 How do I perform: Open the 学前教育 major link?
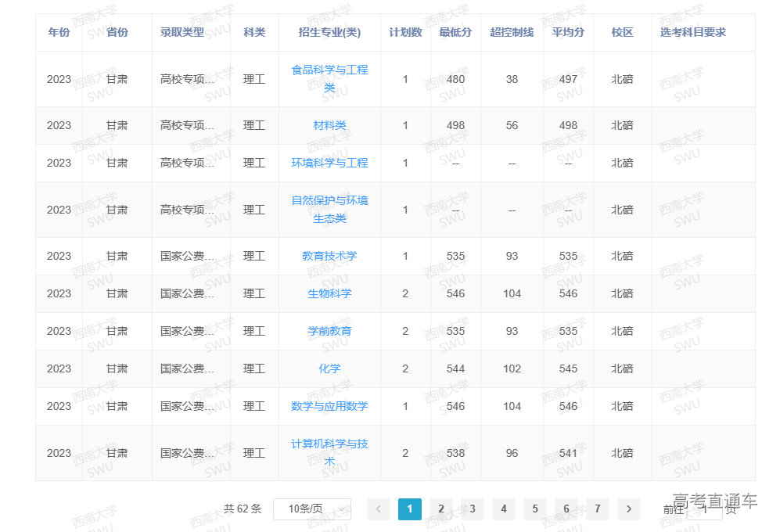tap(329, 331)
